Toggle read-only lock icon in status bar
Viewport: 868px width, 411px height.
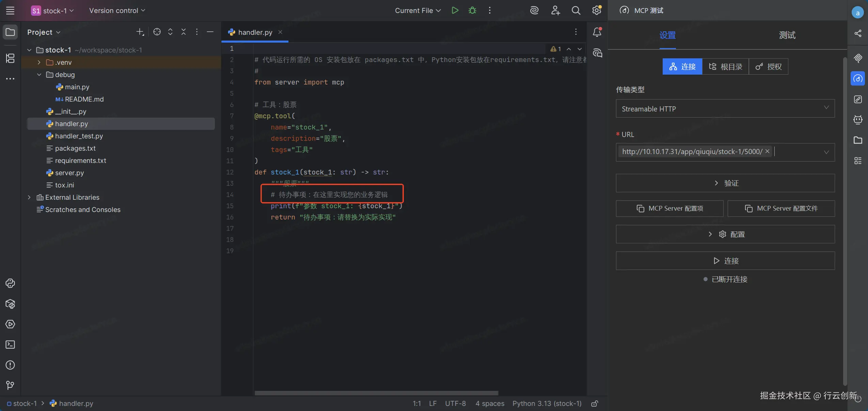pos(595,404)
